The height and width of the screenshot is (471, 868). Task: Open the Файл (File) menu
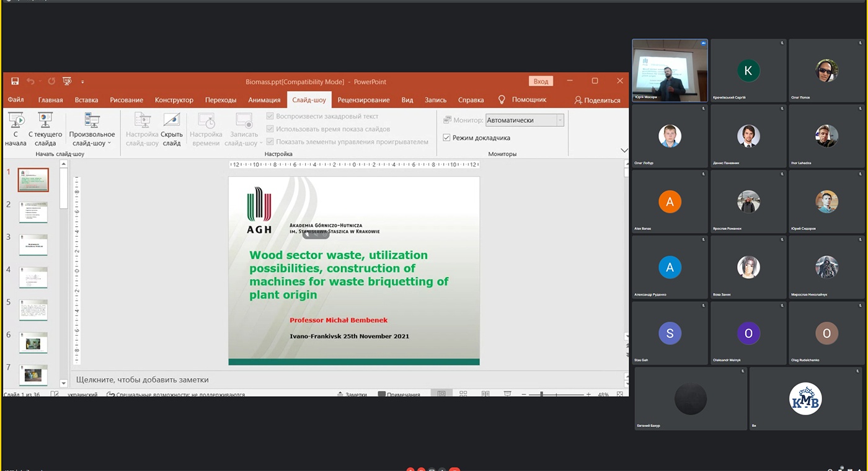16,100
